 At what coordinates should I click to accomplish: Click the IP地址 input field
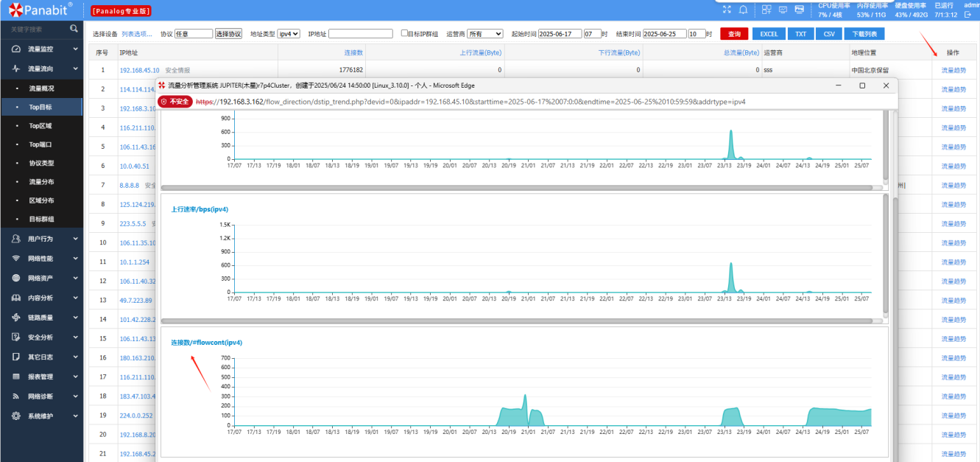coord(361,34)
